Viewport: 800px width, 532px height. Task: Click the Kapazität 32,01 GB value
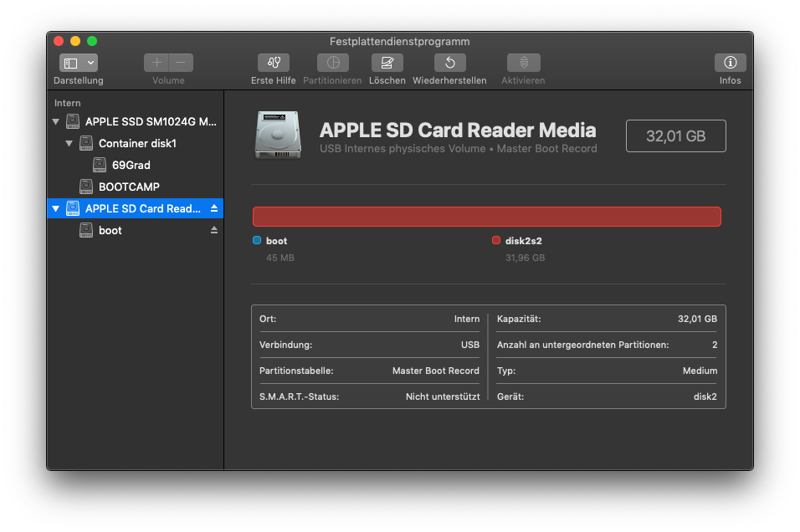point(697,319)
